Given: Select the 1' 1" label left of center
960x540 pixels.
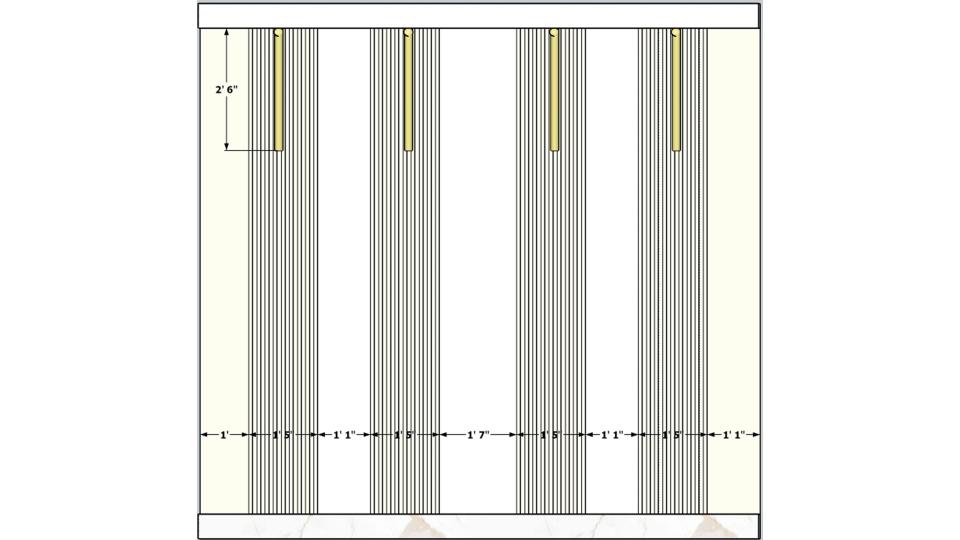Looking at the screenshot, I should pos(344,435).
